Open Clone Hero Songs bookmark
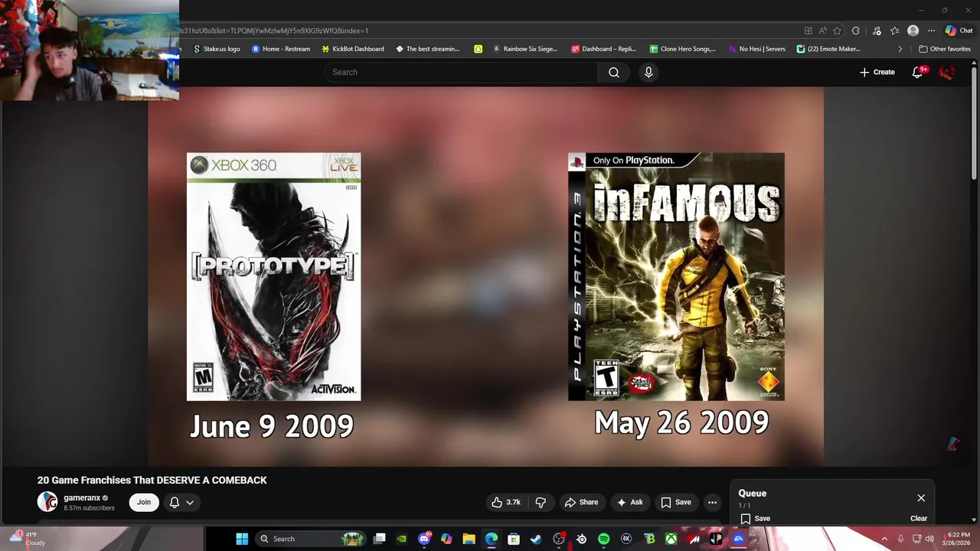 (682, 49)
